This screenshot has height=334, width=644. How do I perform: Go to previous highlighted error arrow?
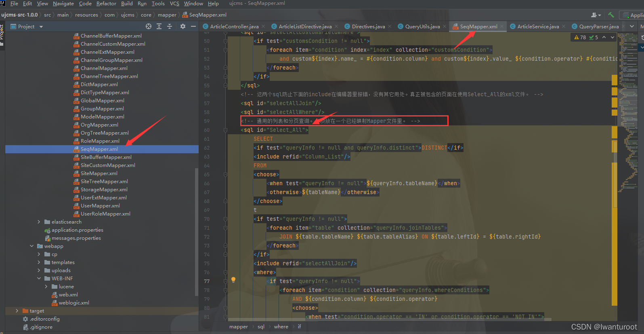pyautogui.click(x=604, y=37)
